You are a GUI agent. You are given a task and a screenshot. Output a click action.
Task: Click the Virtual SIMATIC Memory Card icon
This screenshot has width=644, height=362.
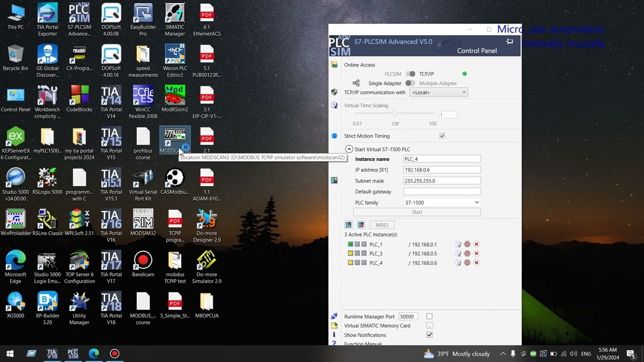334,326
